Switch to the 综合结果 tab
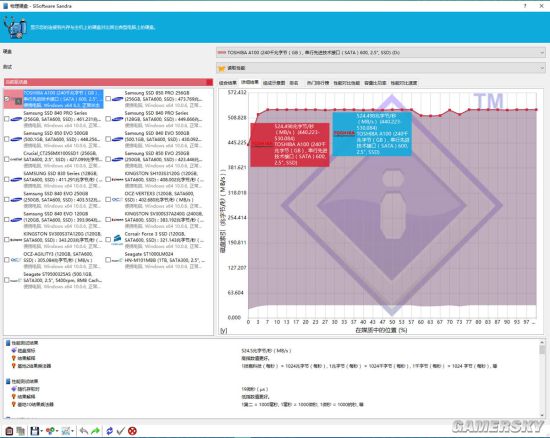 click(228, 83)
